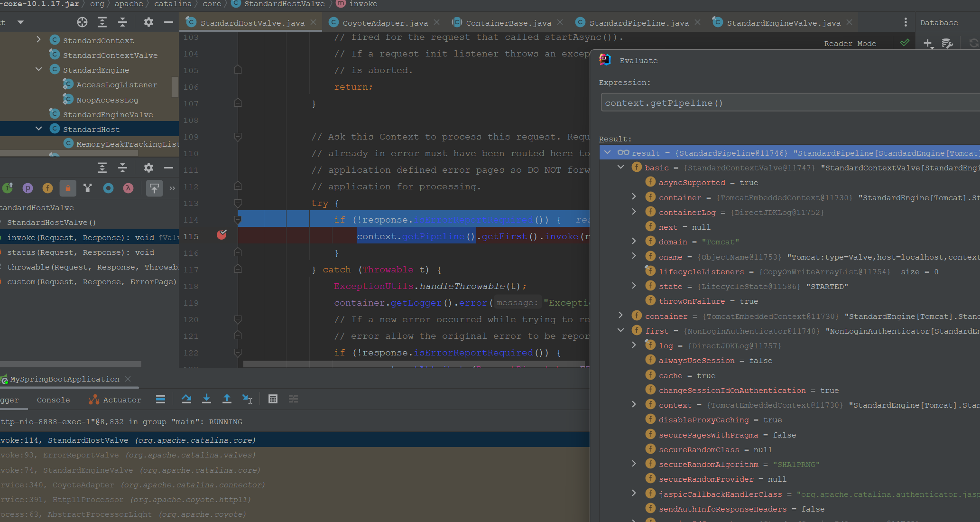Click the Step Into debugger icon
The width and height of the screenshot is (980, 522).
(x=206, y=399)
